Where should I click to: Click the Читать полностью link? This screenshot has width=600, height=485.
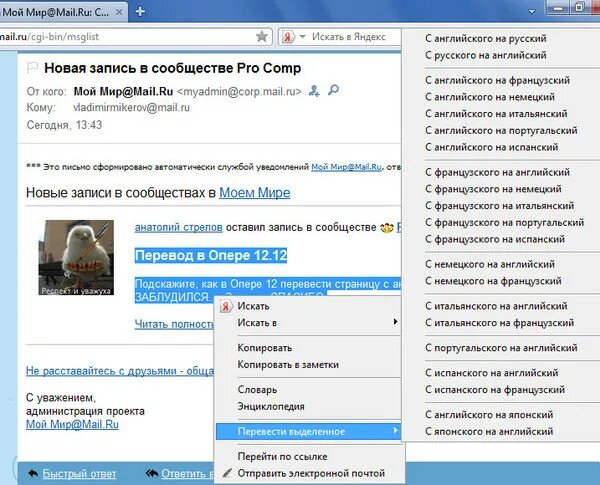(174, 324)
